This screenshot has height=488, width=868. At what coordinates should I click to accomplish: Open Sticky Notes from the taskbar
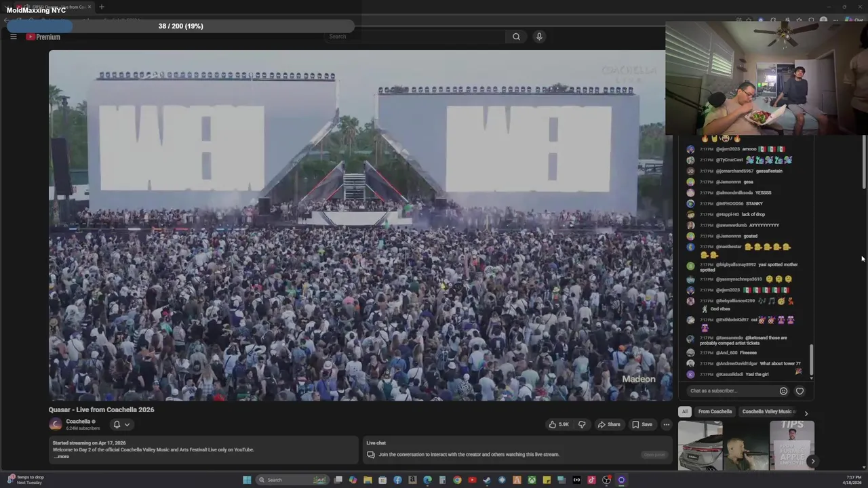547,480
